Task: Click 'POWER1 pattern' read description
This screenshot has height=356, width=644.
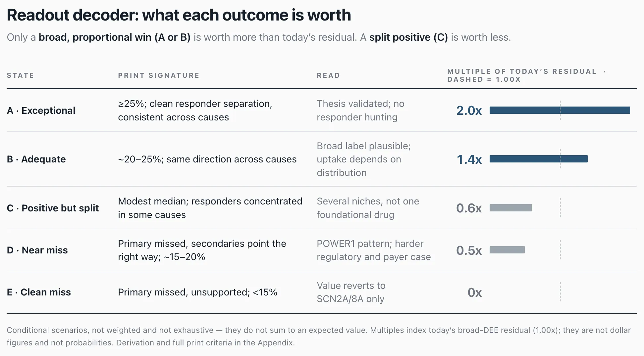Action: tap(374, 250)
